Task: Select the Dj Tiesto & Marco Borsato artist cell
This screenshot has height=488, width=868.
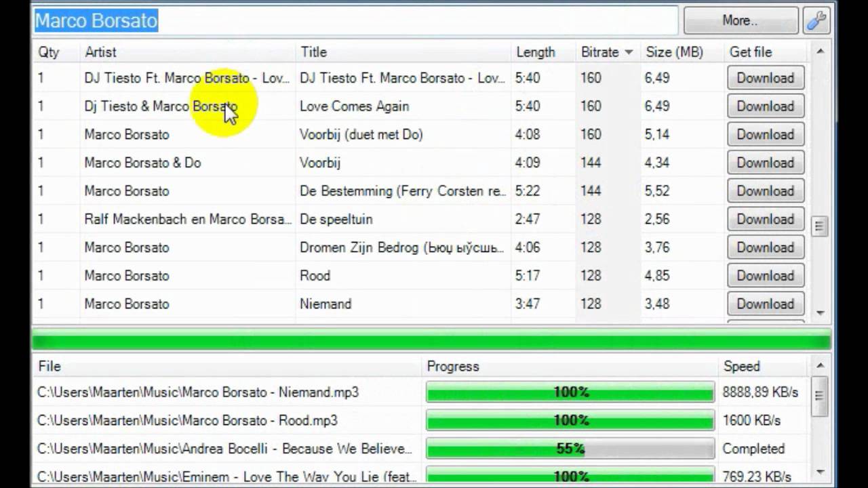Action: pos(161,106)
